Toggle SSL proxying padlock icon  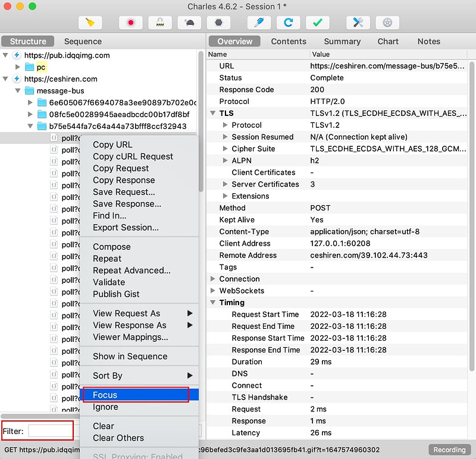tap(160, 23)
